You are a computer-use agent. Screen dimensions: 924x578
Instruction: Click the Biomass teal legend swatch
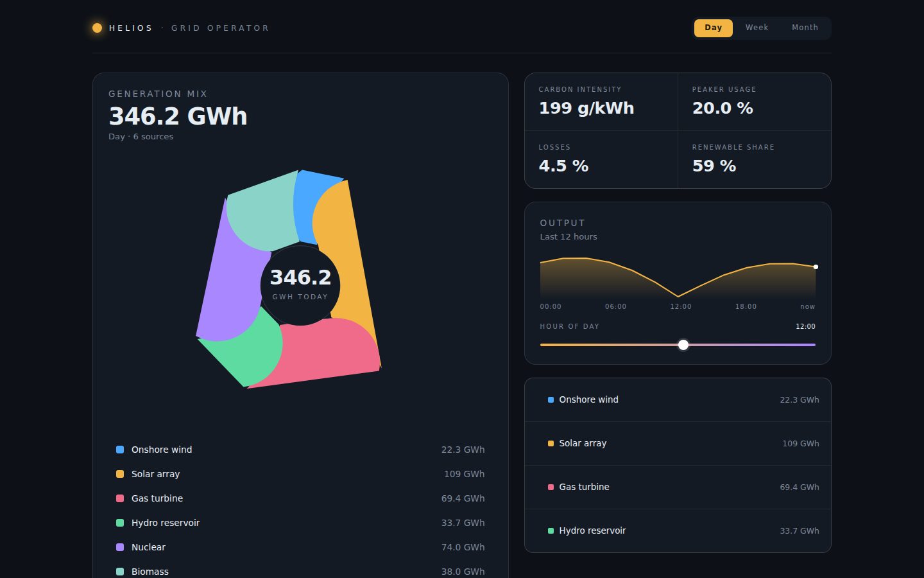120,572
